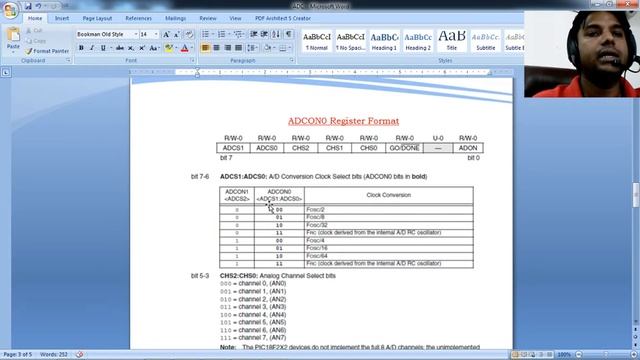The width and height of the screenshot is (640, 360).
Task: Save the document from Quick Access toolbar
Action: point(28,6)
